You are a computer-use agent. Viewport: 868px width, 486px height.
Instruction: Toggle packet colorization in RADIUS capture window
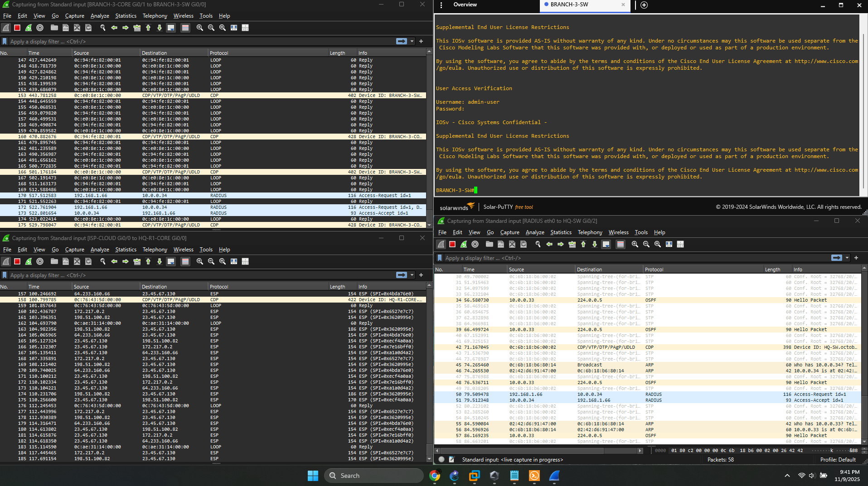(x=621, y=244)
